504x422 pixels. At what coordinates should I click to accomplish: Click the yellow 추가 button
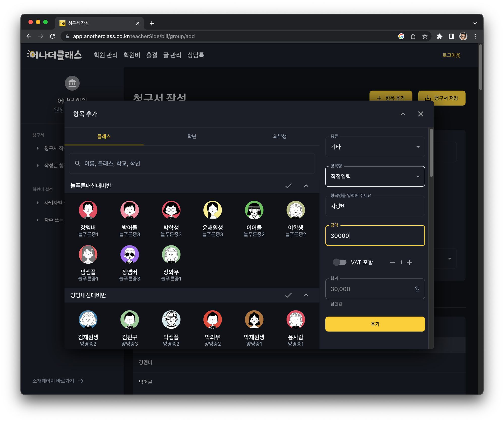tap(375, 324)
